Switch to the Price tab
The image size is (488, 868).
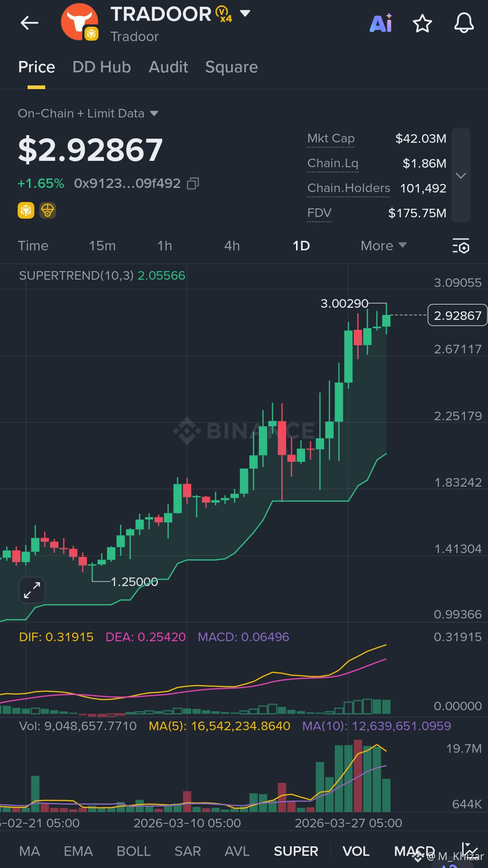pos(37,67)
